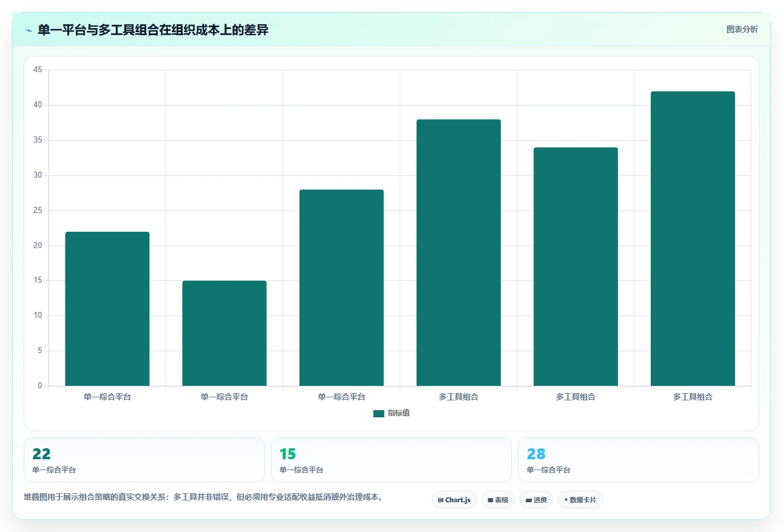Click the y-axis label 40

(38, 106)
